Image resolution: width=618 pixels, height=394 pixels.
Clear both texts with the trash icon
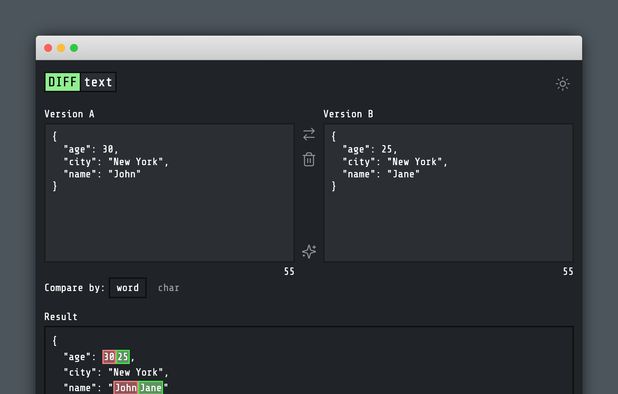pyautogui.click(x=309, y=159)
